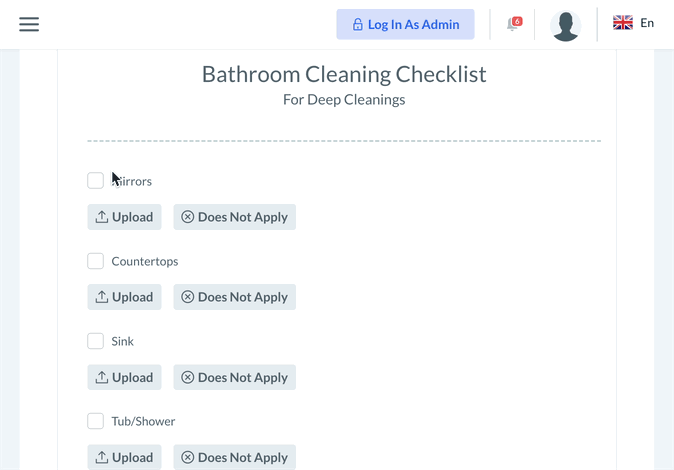This screenshot has width=674, height=470.
Task: Mark Sink as Does Not Apply
Action: 235,377
